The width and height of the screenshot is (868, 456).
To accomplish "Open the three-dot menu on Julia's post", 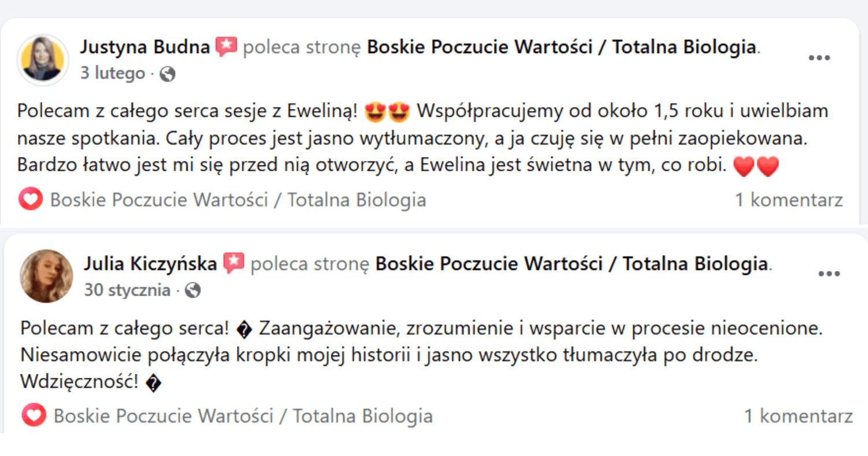I will (x=829, y=274).
